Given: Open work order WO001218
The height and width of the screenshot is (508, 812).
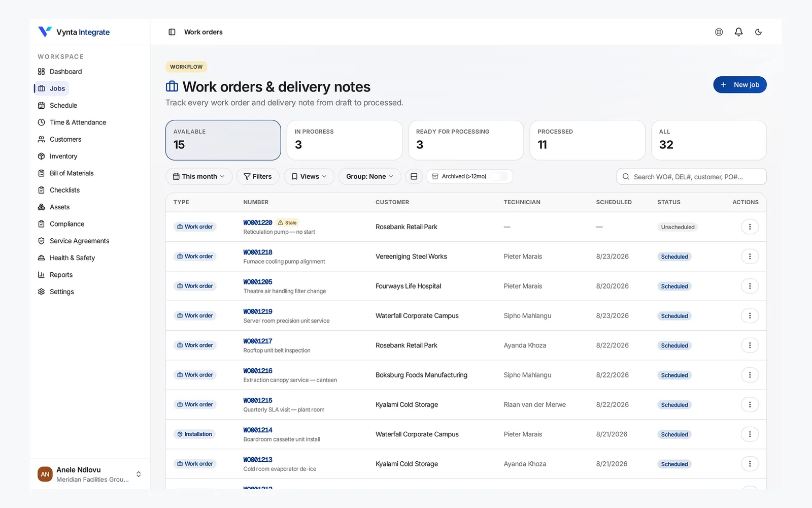Looking at the screenshot, I should pos(257,252).
